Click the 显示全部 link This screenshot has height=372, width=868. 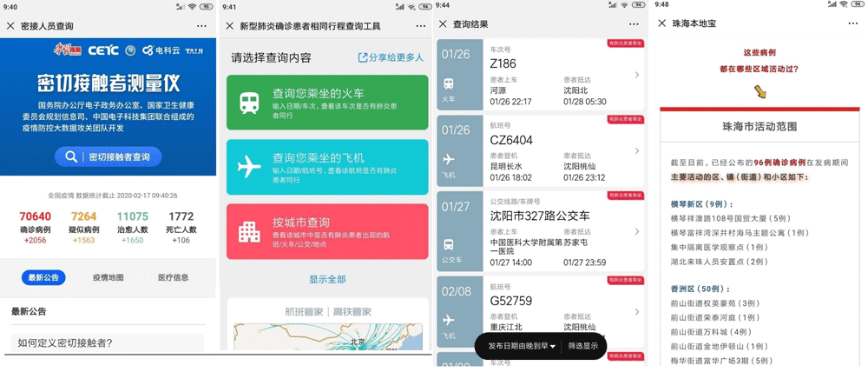point(327,279)
